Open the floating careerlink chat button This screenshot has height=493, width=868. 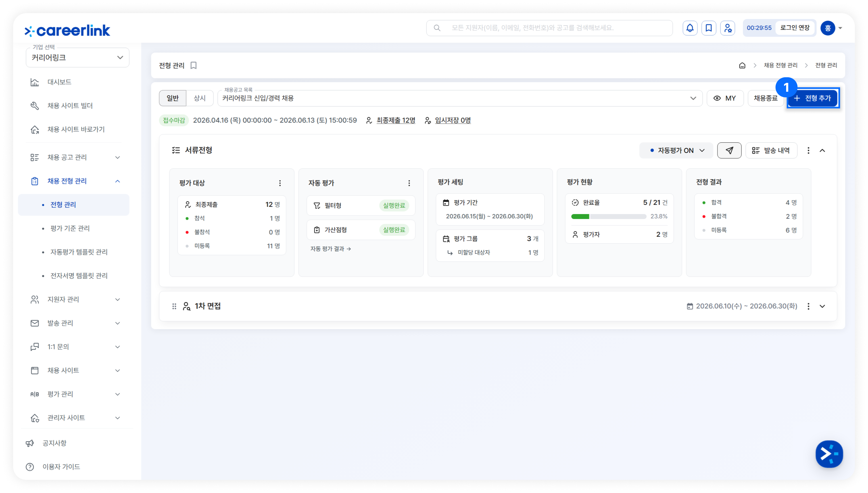[x=829, y=454]
